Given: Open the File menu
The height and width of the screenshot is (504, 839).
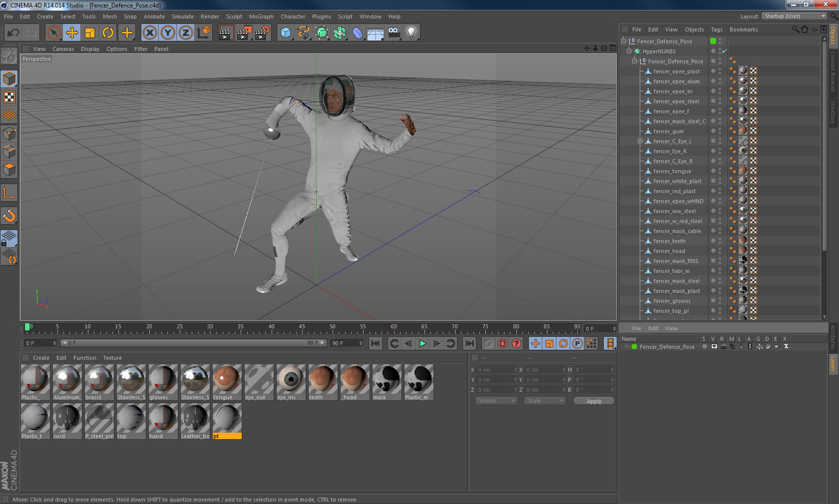Looking at the screenshot, I should (x=8, y=16).
